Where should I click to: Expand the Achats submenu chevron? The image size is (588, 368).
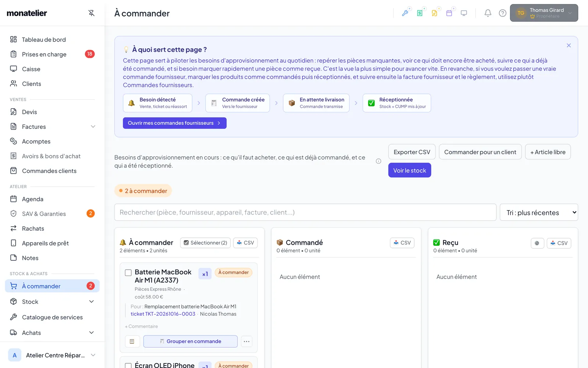(92, 333)
